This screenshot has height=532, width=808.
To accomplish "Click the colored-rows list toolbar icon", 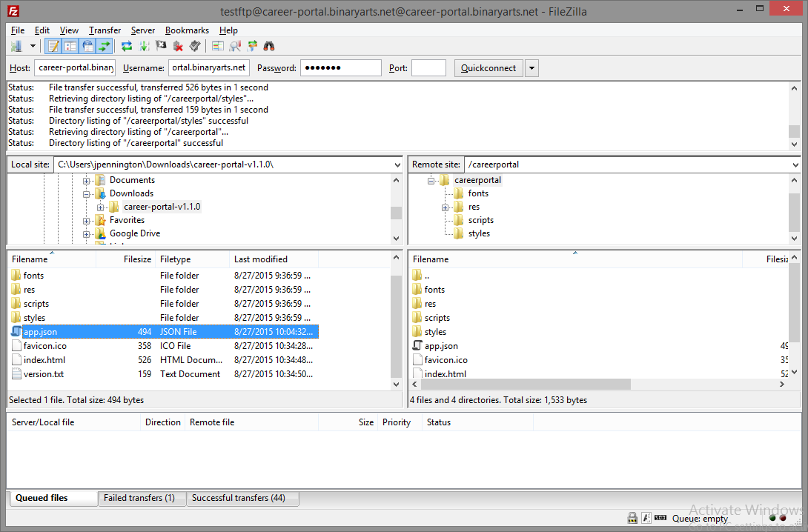I will coord(218,47).
